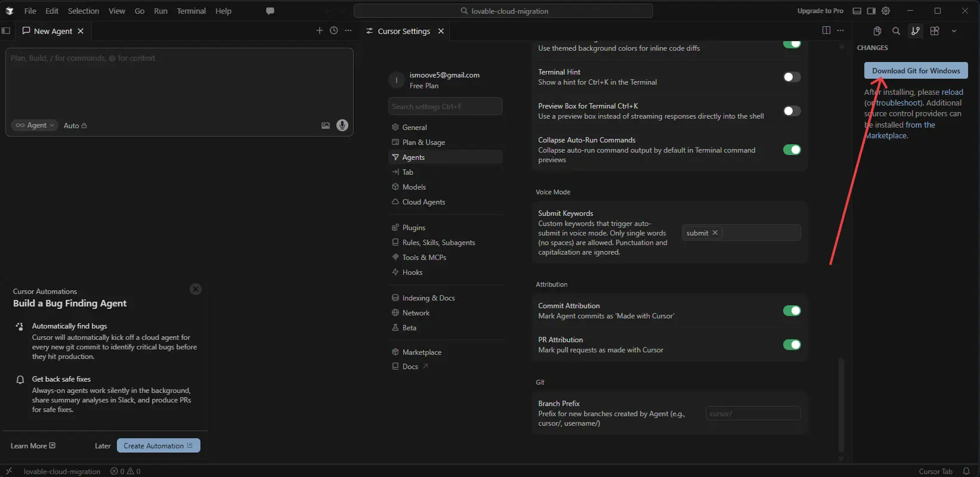
Task: Open the feedback chat bubble icon
Action: coord(270,11)
